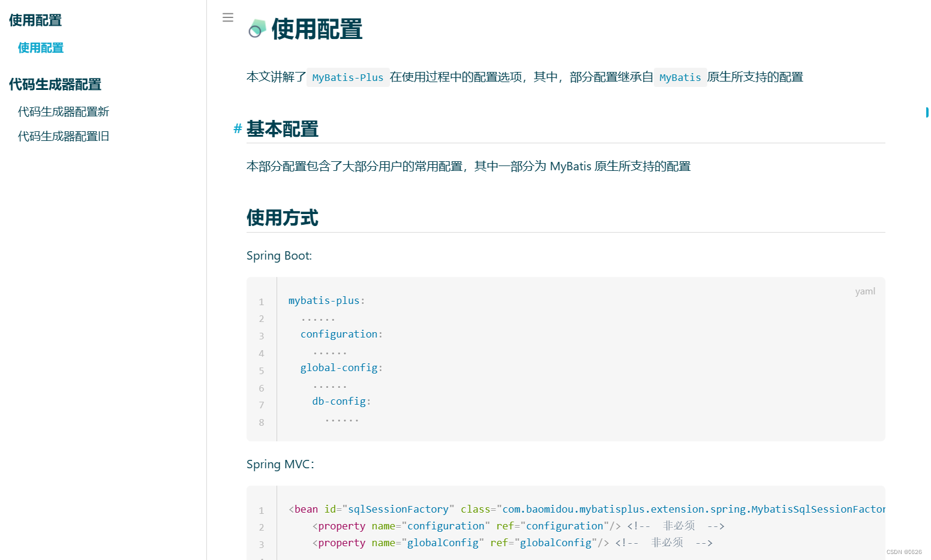The image size is (931, 560).
Task: Click the db-config: key in yaml code
Action: [341, 402]
